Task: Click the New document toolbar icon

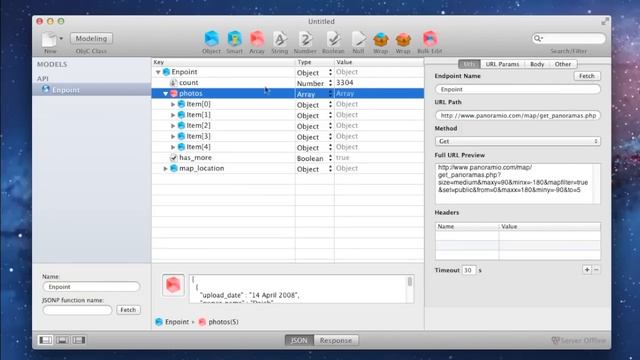Action: point(49,39)
